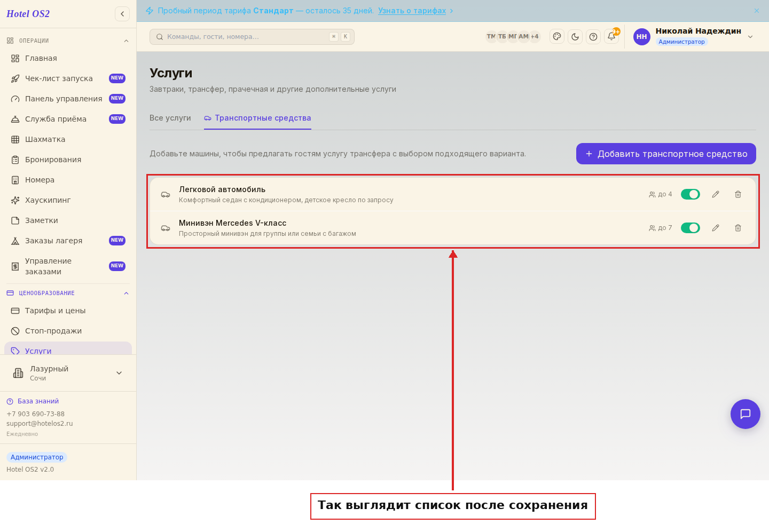Follow the Узнать о тарифах link

412,11
